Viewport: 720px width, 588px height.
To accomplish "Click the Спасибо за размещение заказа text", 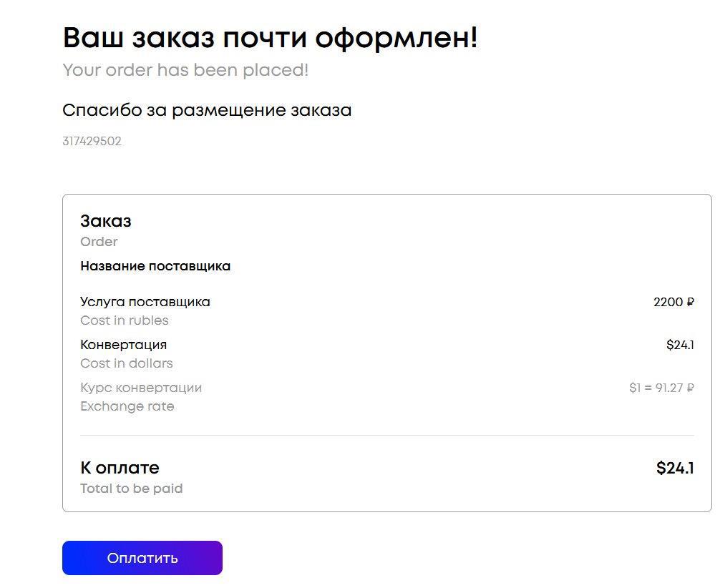I will click(x=207, y=111).
